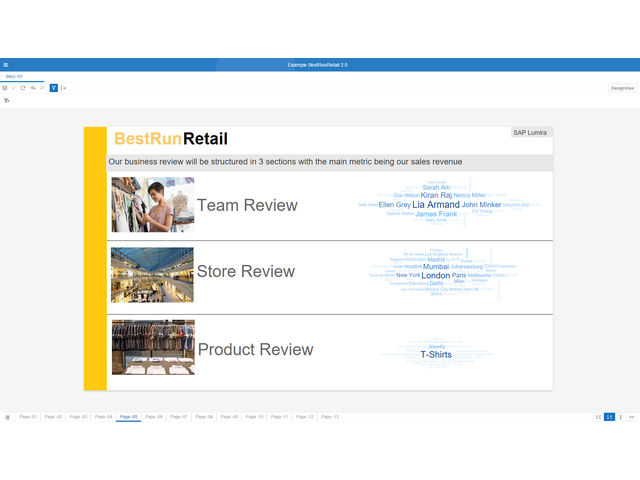Jump to Page-13 tab
Viewport: 640px width, 480px height.
(x=329, y=416)
